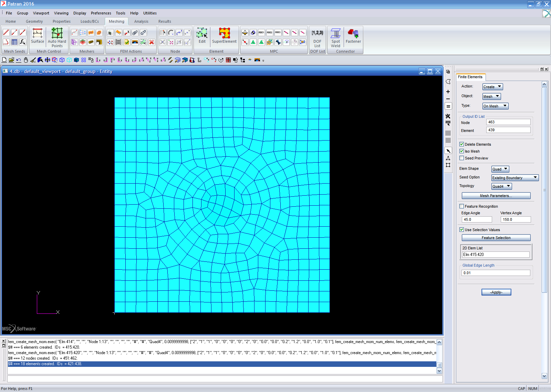Viewport: 551px width, 392px height.
Task: Open the SuperElement tool
Action: click(x=224, y=36)
